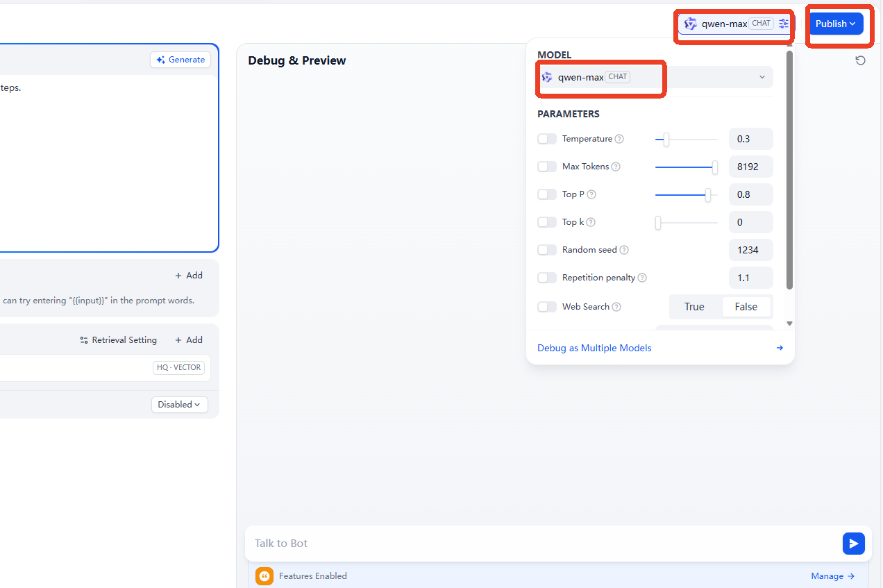Open model settings via the sliders icon
This screenshot has width=883, height=588.
pyautogui.click(x=784, y=24)
